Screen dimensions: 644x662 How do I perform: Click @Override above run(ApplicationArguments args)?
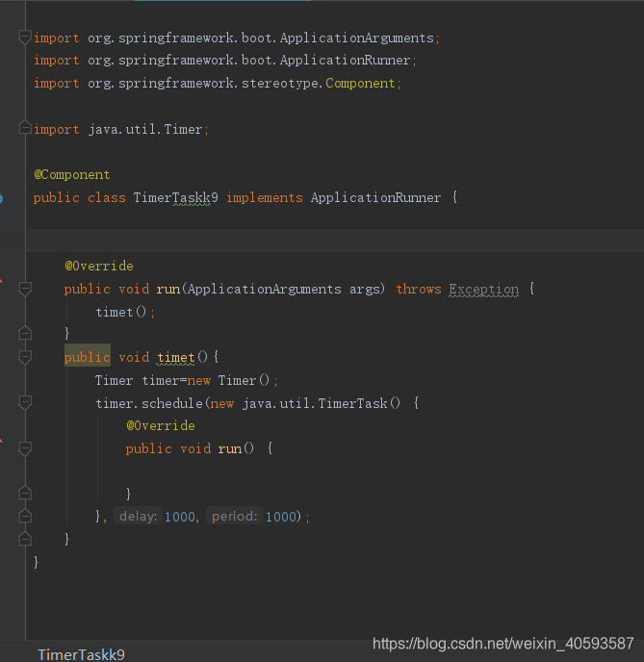point(99,266)
